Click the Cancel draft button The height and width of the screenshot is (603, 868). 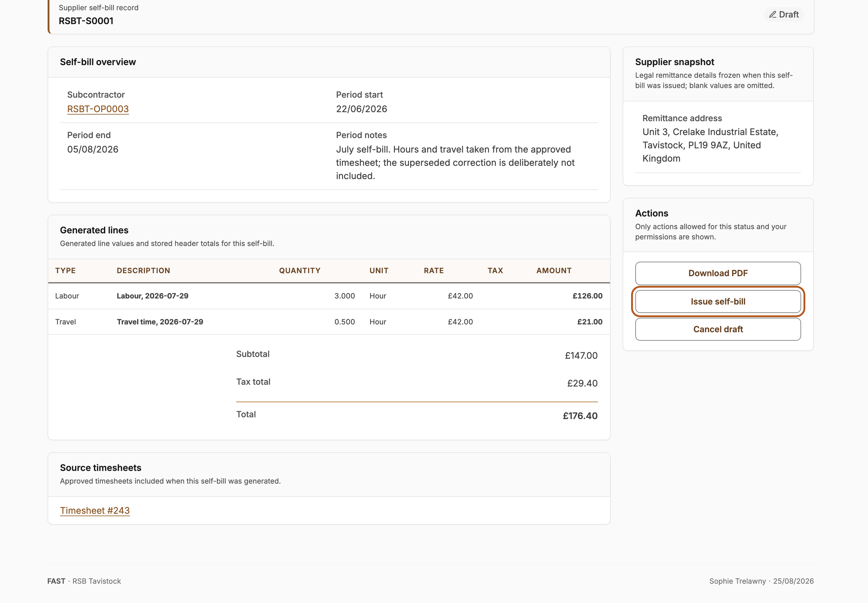click(x=718, y=329)
